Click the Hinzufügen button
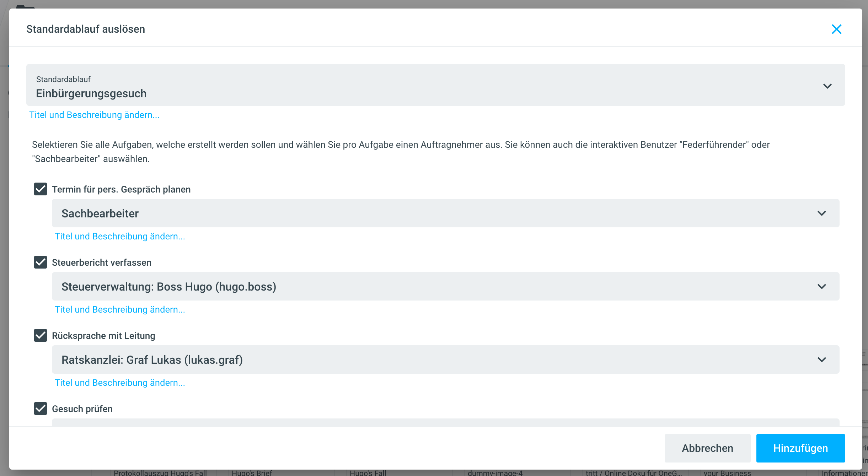The image size is (868, 476). pos(800,448)
